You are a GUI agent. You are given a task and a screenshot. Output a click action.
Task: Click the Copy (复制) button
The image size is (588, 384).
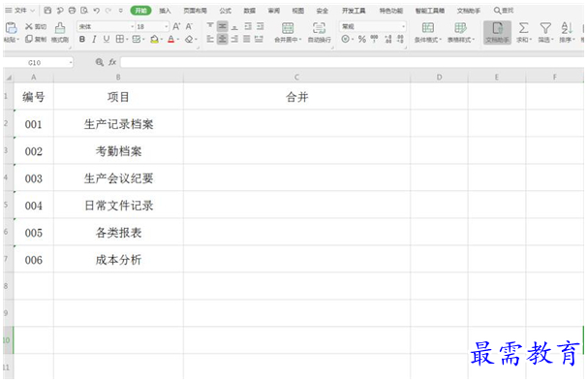tap(36, 39)
